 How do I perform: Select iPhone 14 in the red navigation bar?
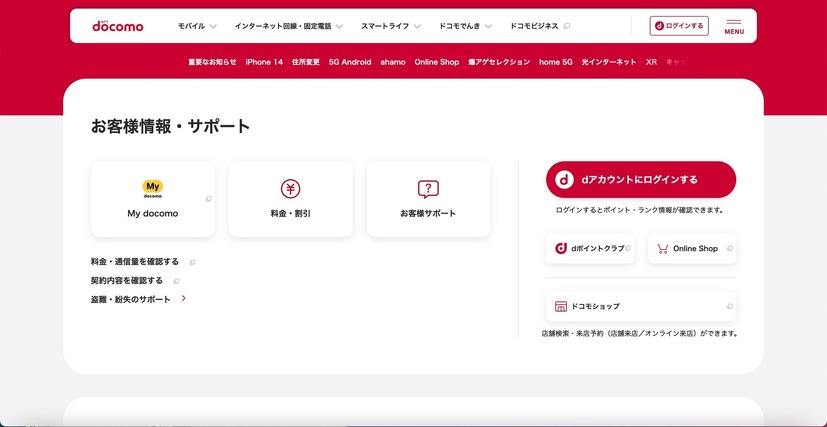click(x=264, y=62)
